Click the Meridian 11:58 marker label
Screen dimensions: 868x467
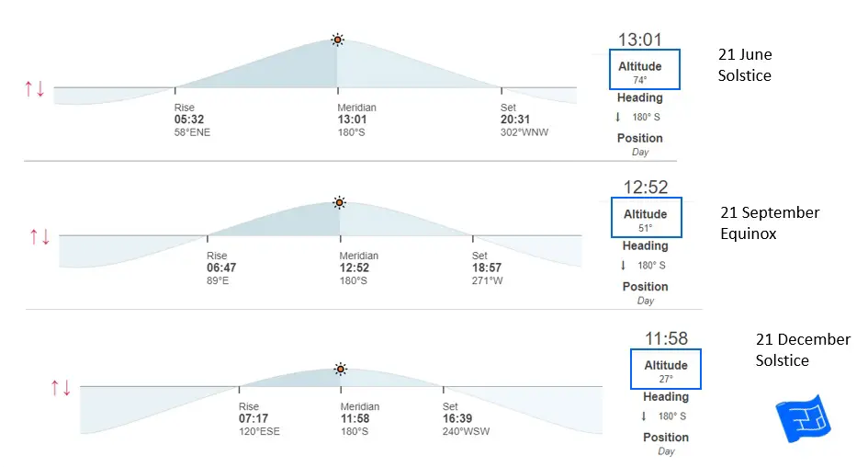pos(355,418)
